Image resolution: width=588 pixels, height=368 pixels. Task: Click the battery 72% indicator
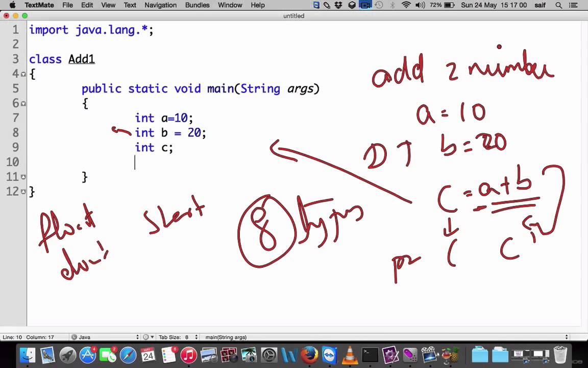click(442, 5)
